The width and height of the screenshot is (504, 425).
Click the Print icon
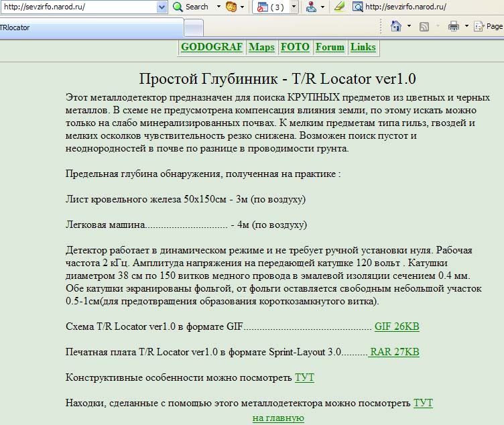454,26
